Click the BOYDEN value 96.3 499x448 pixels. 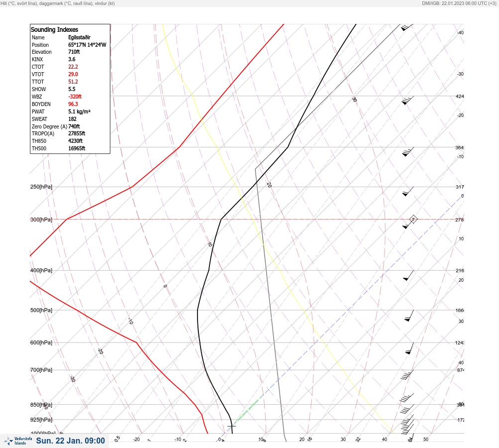click(73, 104)
